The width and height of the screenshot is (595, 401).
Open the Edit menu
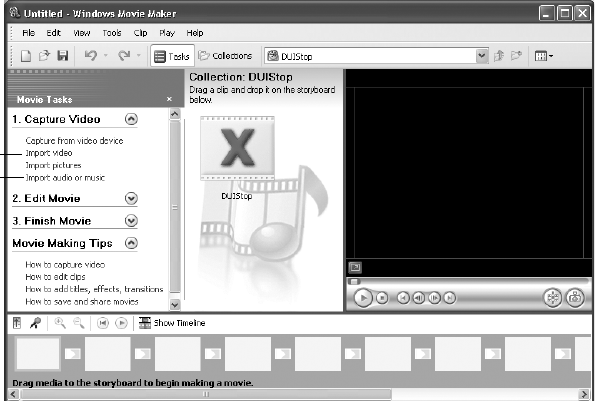tap(54, 33)
